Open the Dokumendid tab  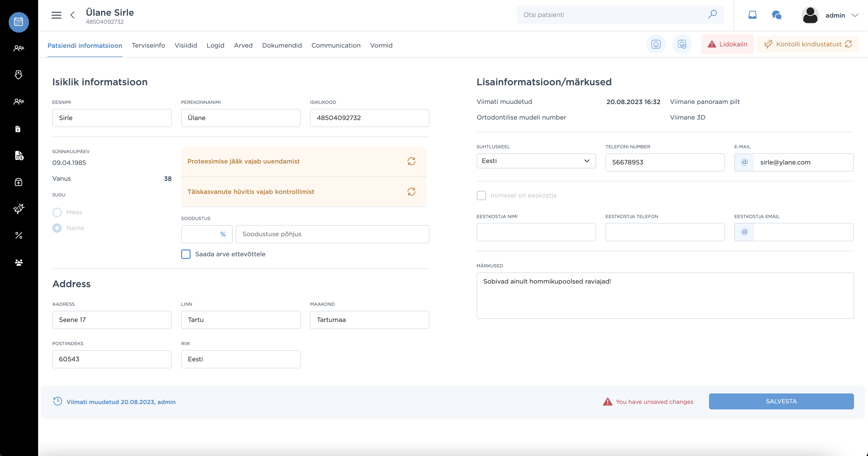[x=282, y=45]
